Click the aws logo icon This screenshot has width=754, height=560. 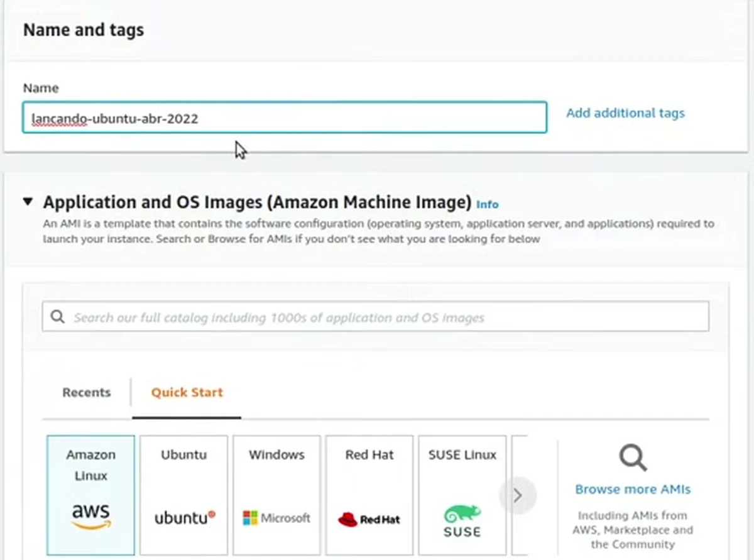pos(90,516)
